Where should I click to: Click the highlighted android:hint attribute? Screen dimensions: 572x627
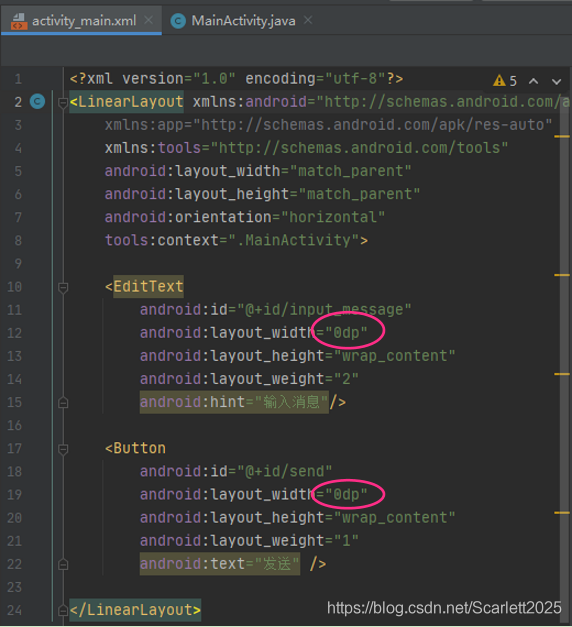[x=234, y=402]
